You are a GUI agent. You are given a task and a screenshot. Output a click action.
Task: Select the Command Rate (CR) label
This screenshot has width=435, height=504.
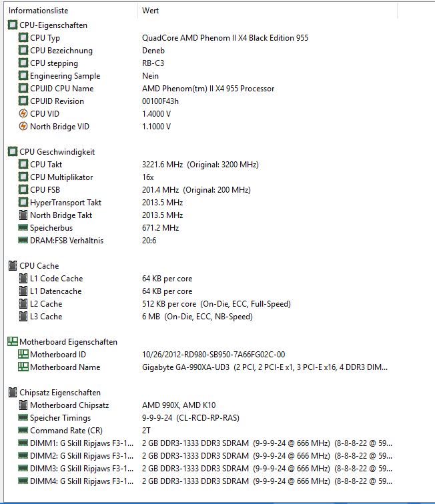[66, 431]
